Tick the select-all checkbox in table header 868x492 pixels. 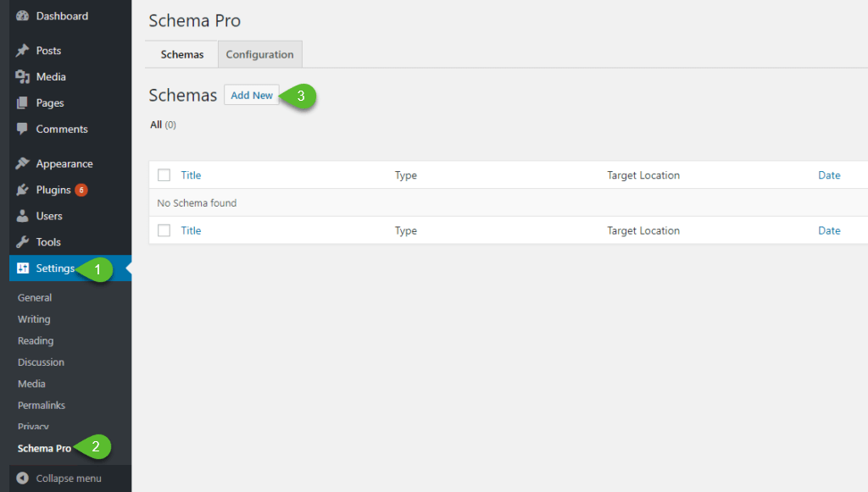click(164, 175)
